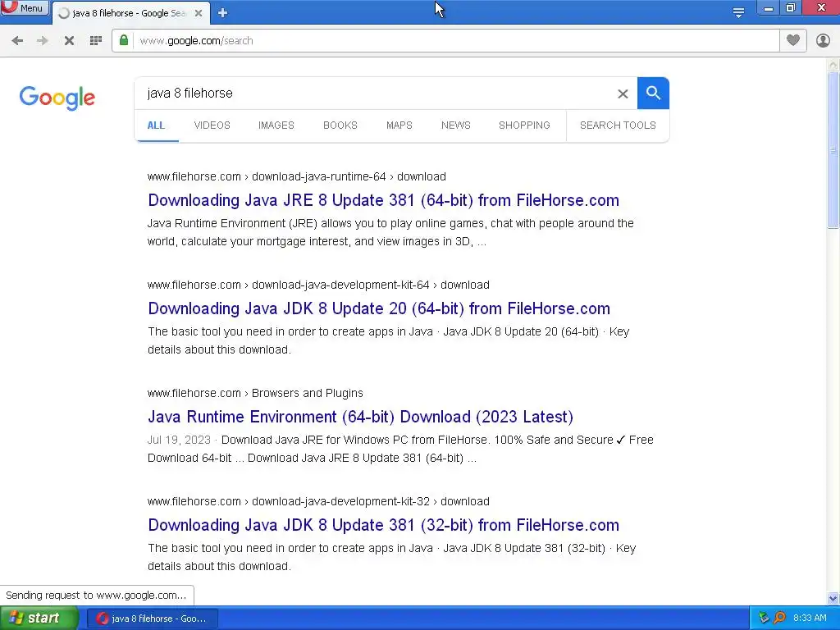This screenshot has height=630, width=840.
Task: Click the tab stacking menu icon
Action: click(x=738, y=13)
